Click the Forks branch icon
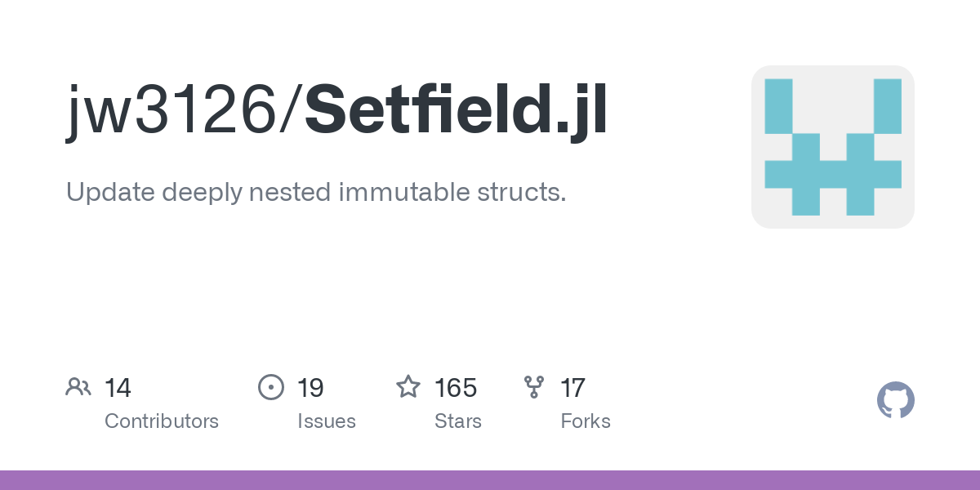 pyautogui.click(x=534, y=387)
